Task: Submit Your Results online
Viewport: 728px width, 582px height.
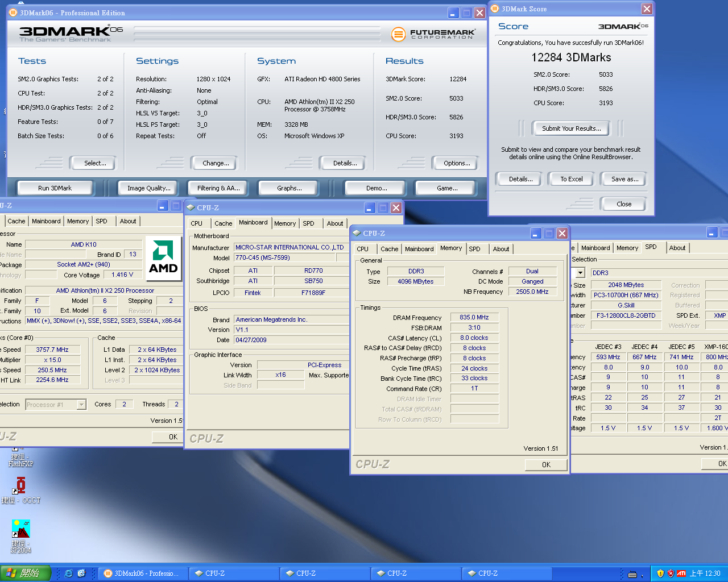Action: point(572,128)
